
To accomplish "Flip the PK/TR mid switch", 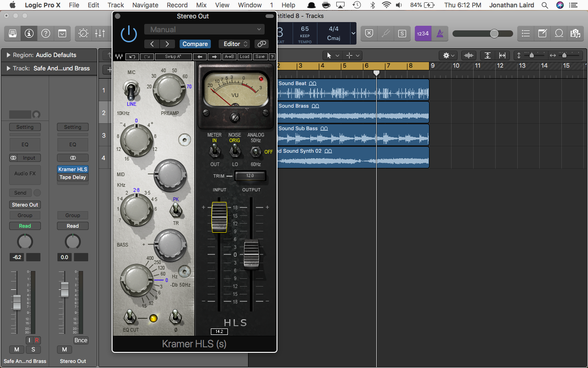I will click(175, 211).
